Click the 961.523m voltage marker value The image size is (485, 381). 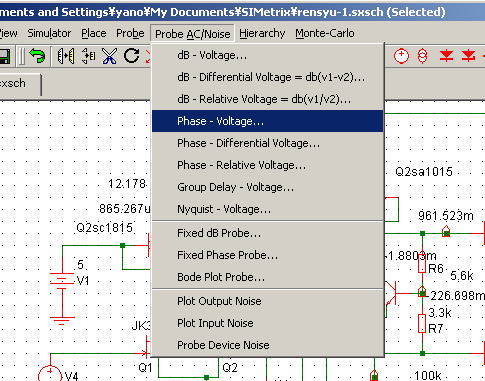pos(446,216)
